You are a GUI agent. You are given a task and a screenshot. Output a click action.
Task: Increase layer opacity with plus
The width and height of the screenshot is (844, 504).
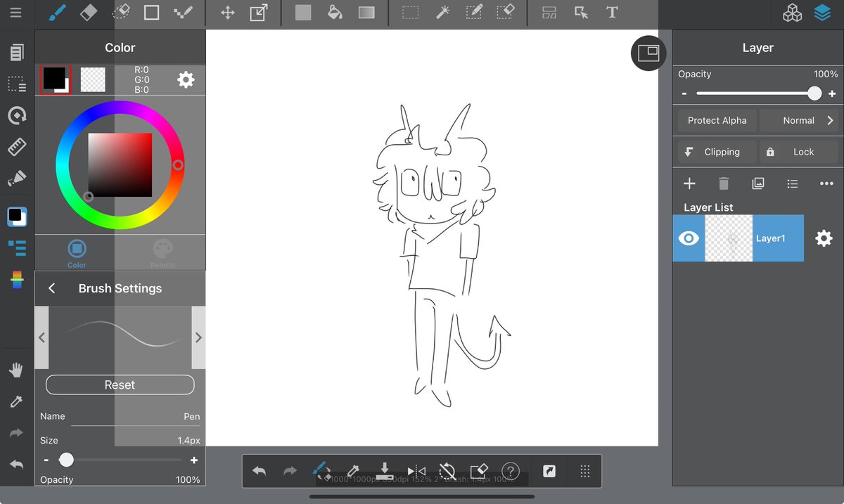click(832, 93)
